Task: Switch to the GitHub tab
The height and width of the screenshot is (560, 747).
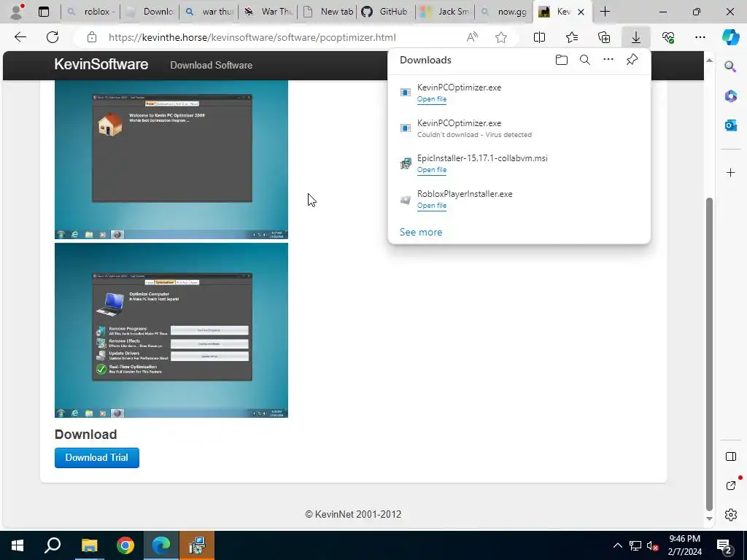Action: [386, 12]
